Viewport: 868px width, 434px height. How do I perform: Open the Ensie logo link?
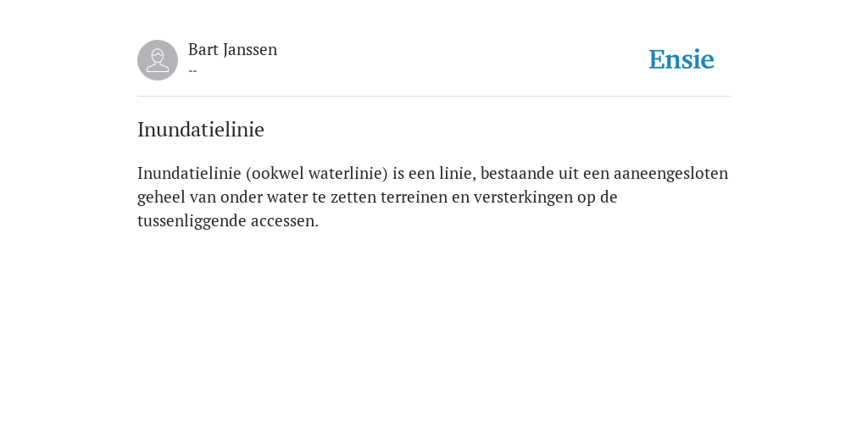(x=682, y=59)
